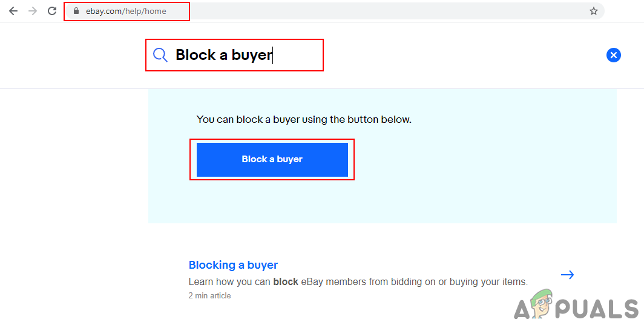This screenshot has width=644, height=325.
Task: Select the ebay.com/help/home URL text
Action: [x=126, y=11]
